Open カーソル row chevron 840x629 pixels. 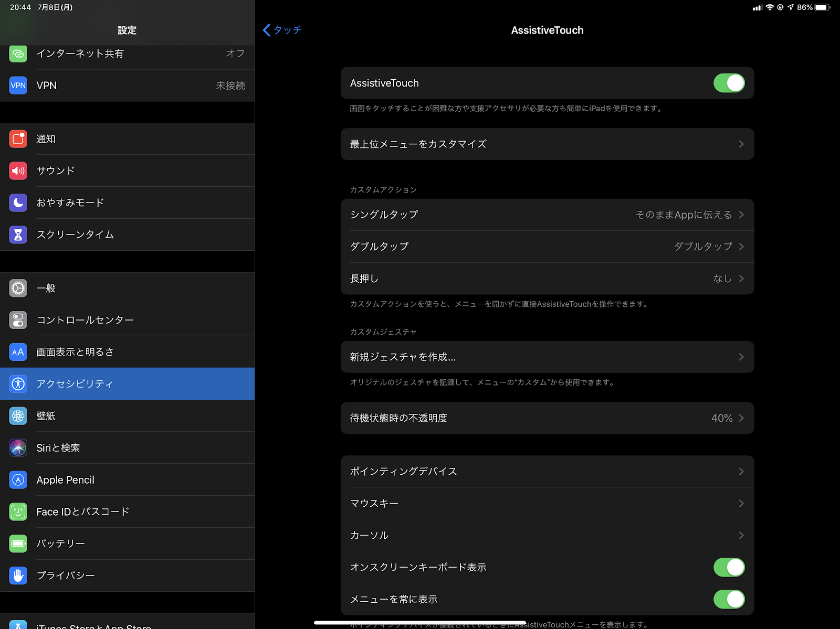tap(741, 535)
